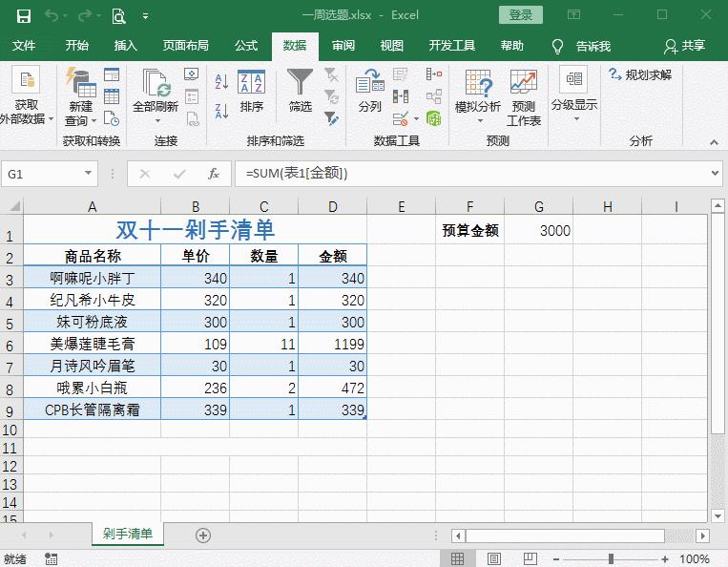The width and height of the screenshot is (728, 567).
Task: Click the insert function fx button
Action: [x=214, y=174]
